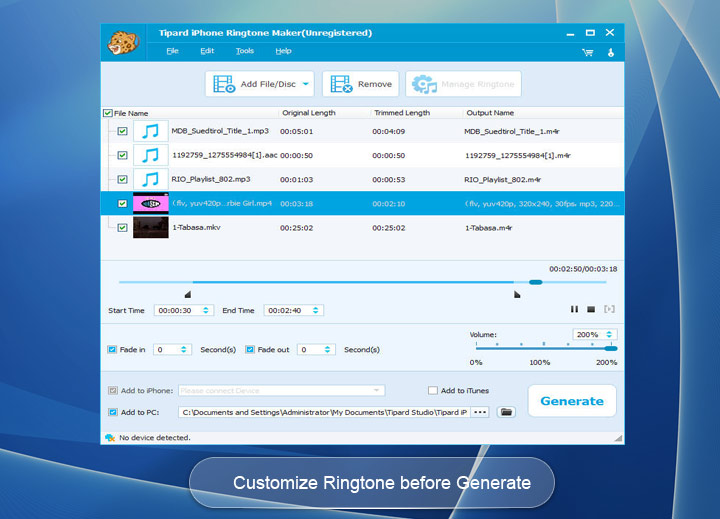
Task: Click the Volume slider handle at 200%
Action: pos(611,349)
